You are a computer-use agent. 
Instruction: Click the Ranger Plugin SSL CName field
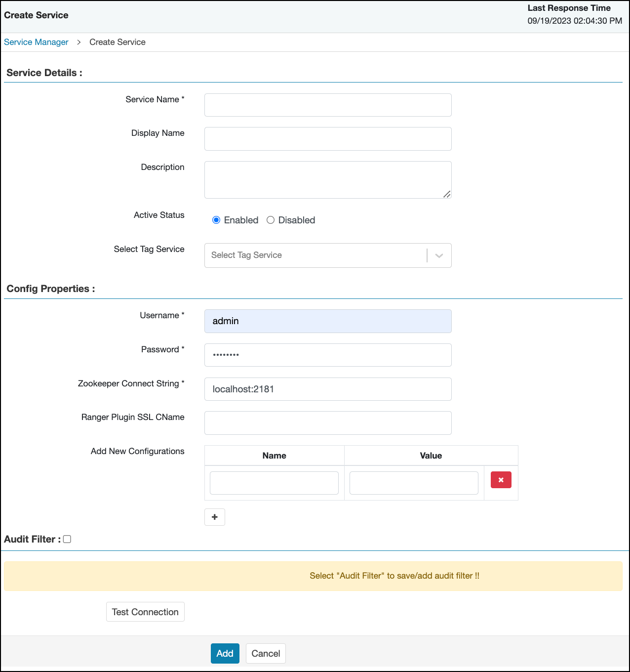click(x=328, y=423)
